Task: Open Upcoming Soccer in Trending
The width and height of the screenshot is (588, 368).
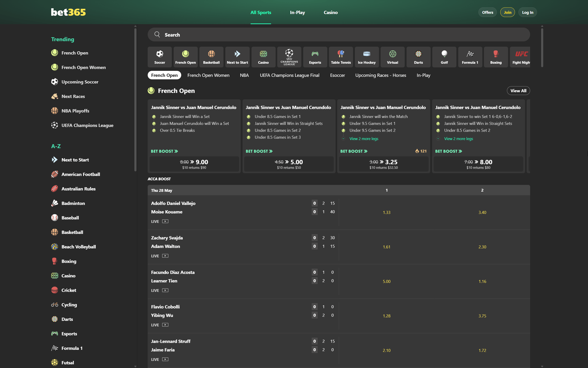Action: [75, 82]
